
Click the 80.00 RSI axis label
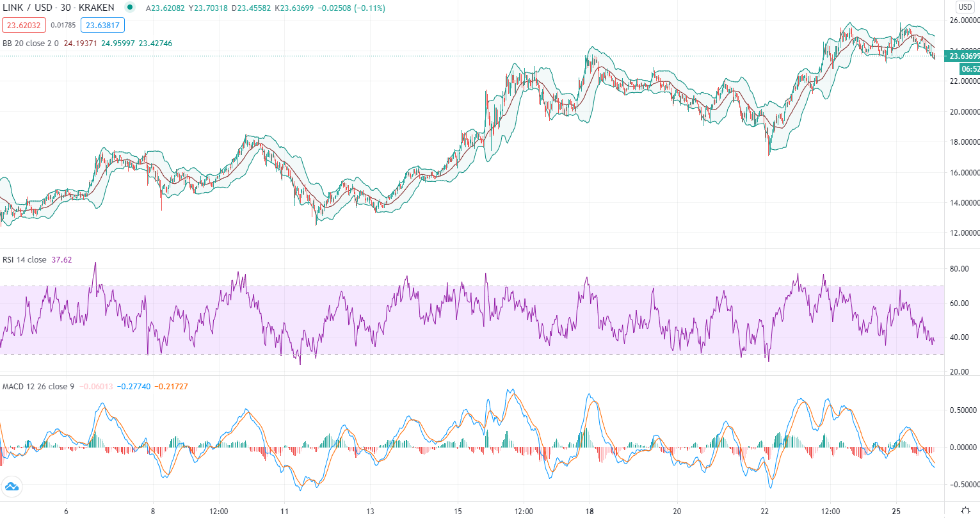(960, 269)
